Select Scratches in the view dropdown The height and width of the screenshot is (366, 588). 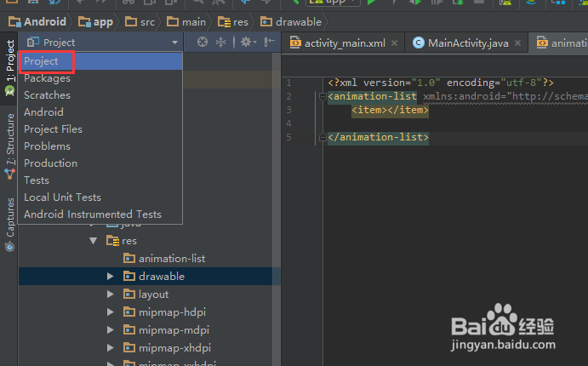(x=100, y=94)
